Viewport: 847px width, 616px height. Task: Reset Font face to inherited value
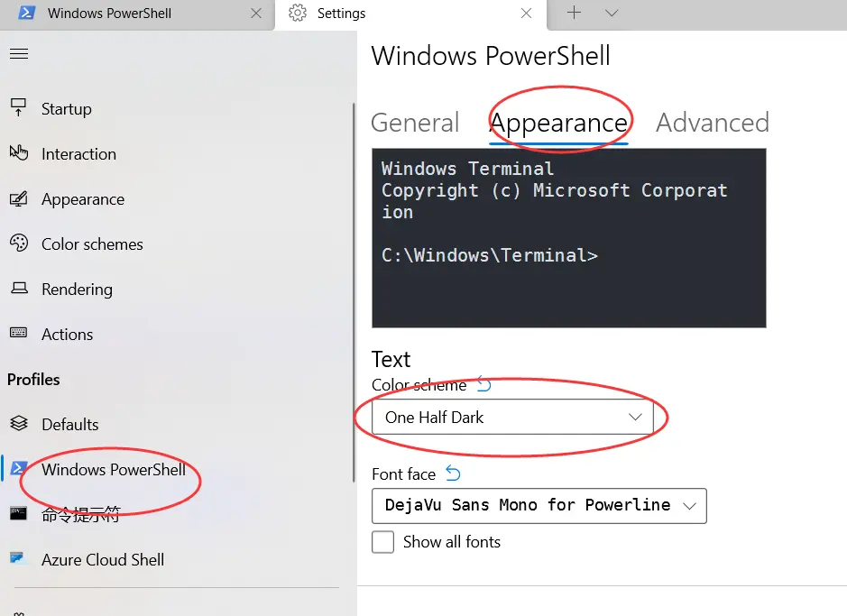[453, 473]
